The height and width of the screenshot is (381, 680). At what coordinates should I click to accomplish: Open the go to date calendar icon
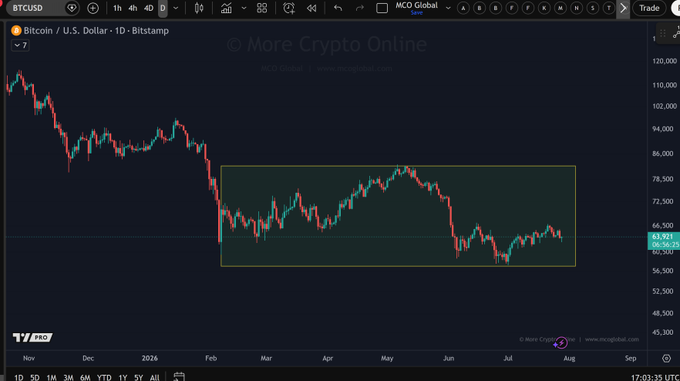[x=179, y=377]
